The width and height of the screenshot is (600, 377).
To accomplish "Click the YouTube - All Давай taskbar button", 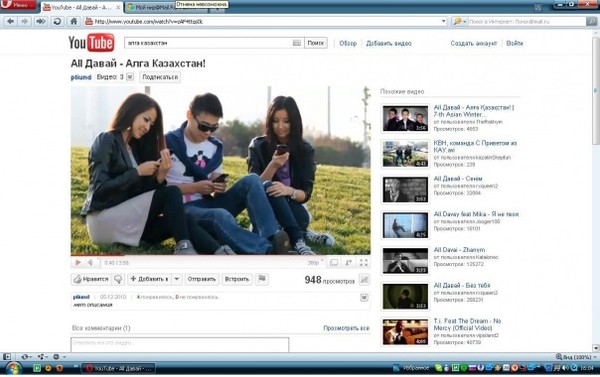I will click(119, 369).
